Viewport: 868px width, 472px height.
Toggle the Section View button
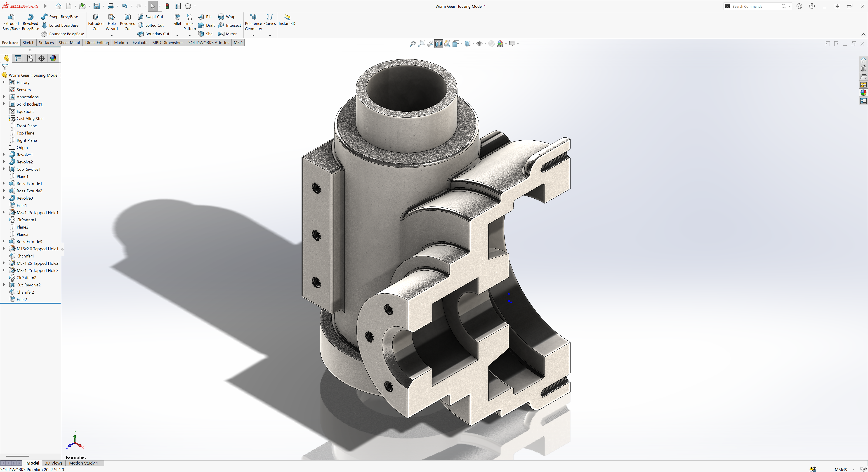pyautogui.click(x=438, y=43)
